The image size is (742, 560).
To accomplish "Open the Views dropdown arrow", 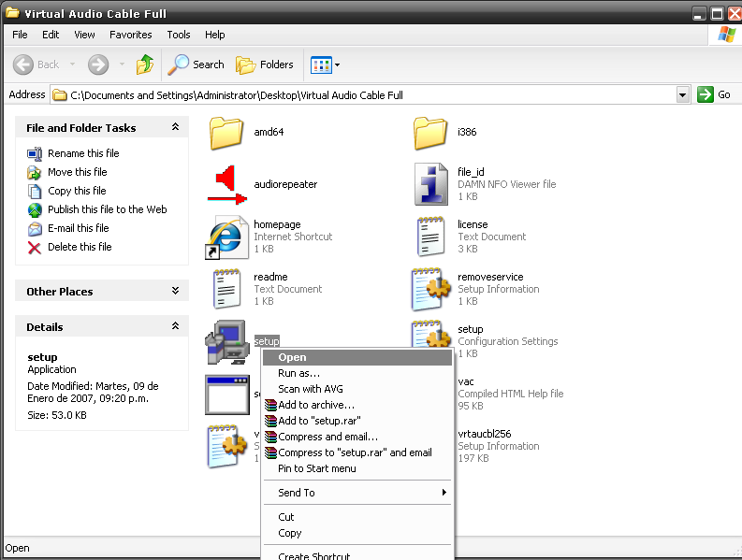I will tap(338, 65).
